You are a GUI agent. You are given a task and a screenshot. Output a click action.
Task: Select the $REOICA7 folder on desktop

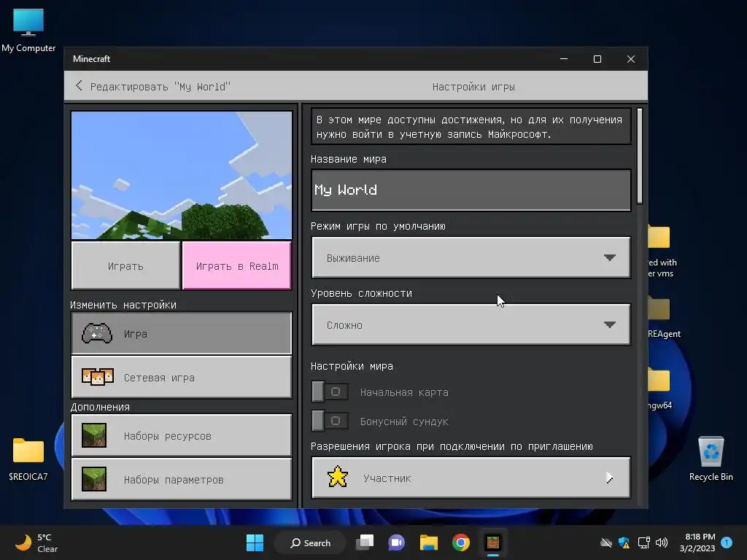click(28, 459)
